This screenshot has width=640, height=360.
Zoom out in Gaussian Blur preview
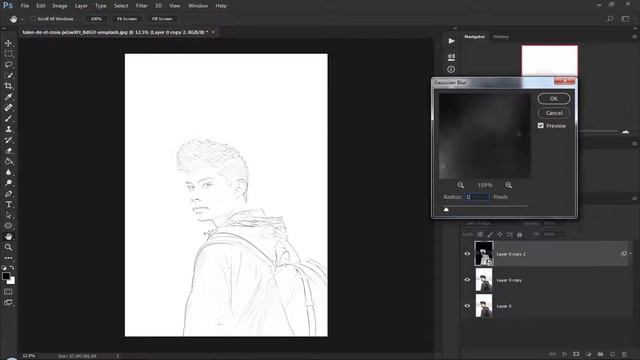460,185
